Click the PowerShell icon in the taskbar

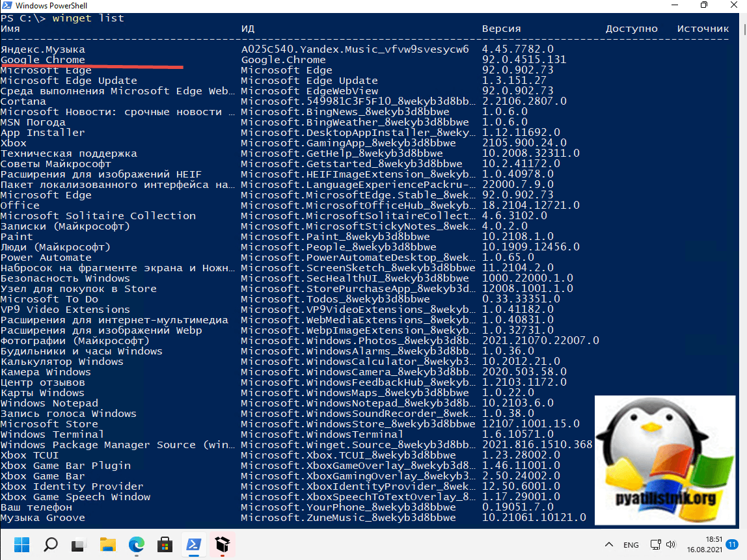(194, 544)
